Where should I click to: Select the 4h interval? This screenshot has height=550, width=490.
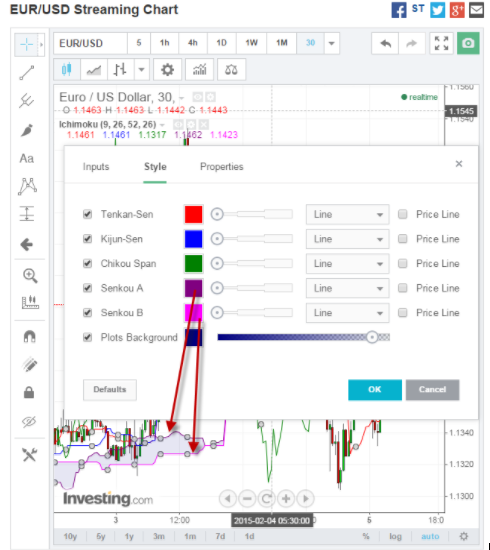point(193,43)
